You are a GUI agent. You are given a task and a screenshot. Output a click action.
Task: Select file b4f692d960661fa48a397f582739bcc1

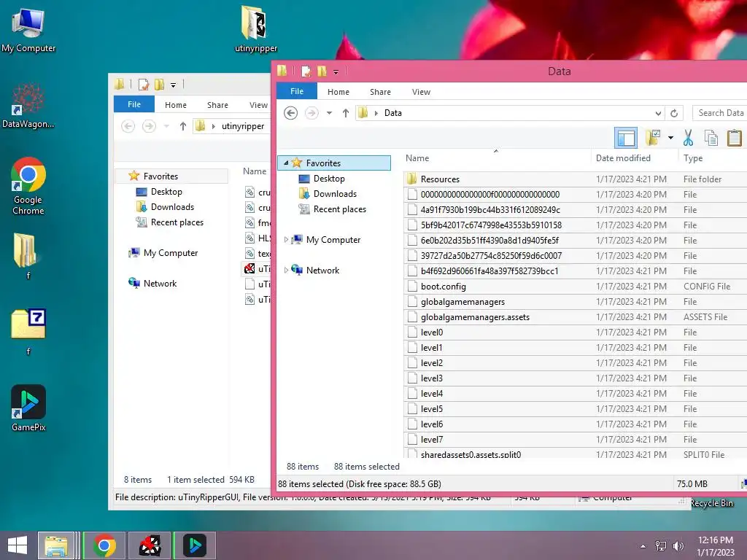point(575,271)
